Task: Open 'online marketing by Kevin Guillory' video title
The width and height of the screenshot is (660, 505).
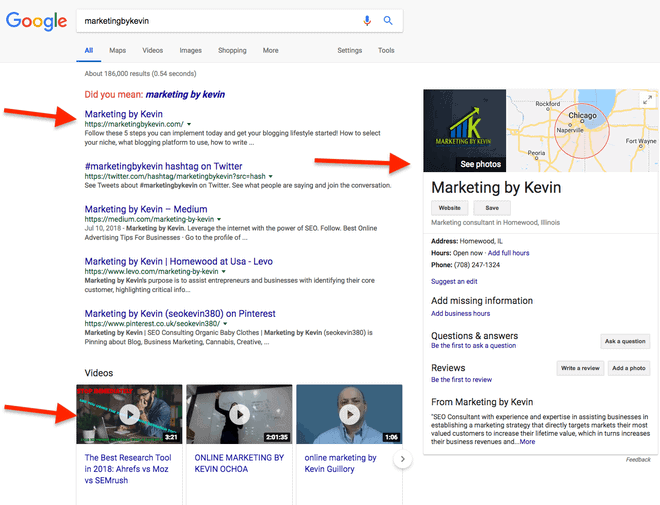Action: (x=340, y=463)
